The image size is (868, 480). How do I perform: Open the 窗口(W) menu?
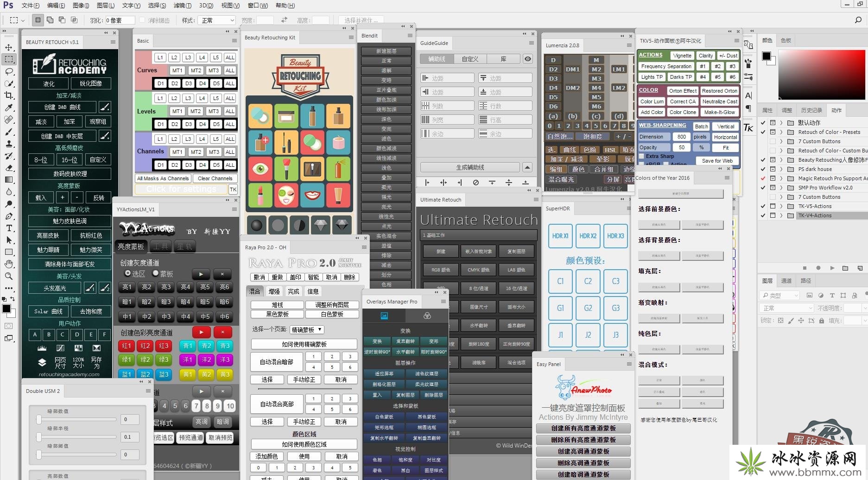coord(258,6)
